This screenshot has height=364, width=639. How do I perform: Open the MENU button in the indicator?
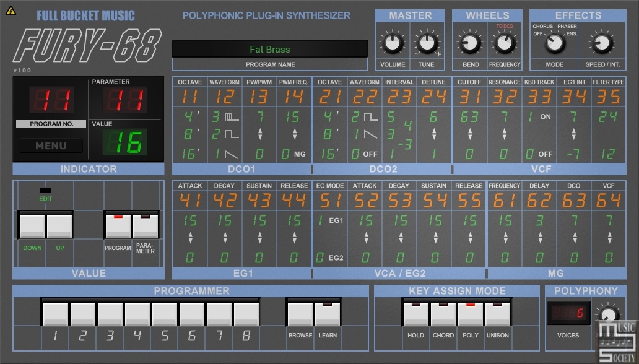click(x=51, y=145)
